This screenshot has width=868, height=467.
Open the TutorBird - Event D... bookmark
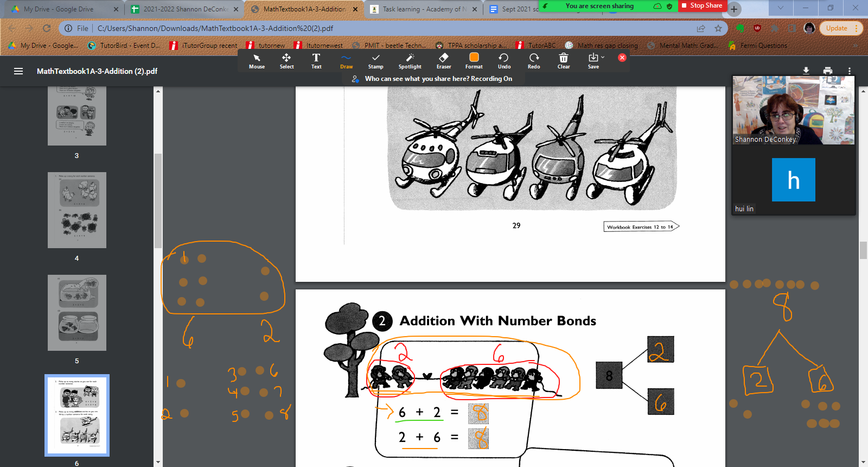(x=124, y=46)
